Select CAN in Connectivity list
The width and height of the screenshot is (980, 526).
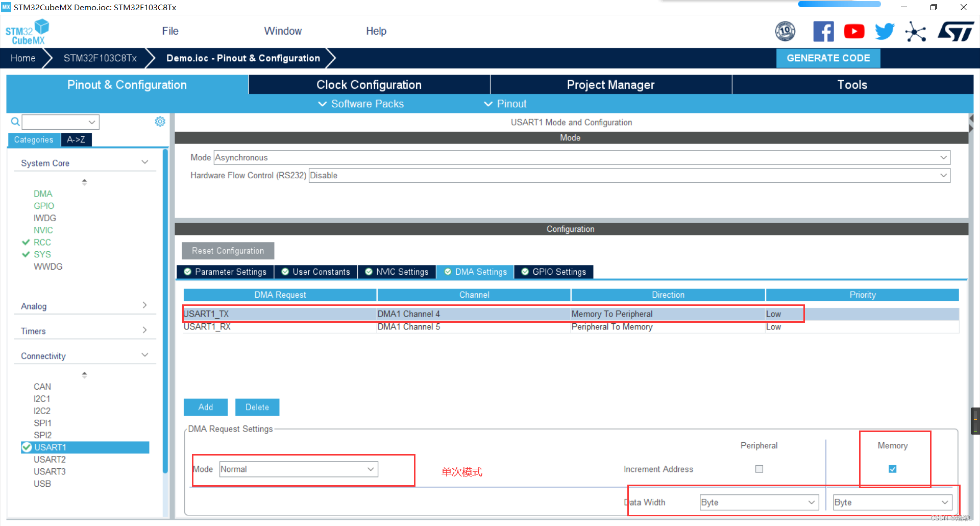coord(42,387)
